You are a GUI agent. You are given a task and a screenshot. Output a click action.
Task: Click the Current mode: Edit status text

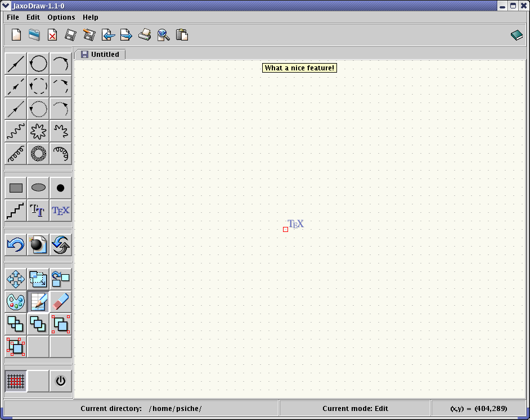355,409
